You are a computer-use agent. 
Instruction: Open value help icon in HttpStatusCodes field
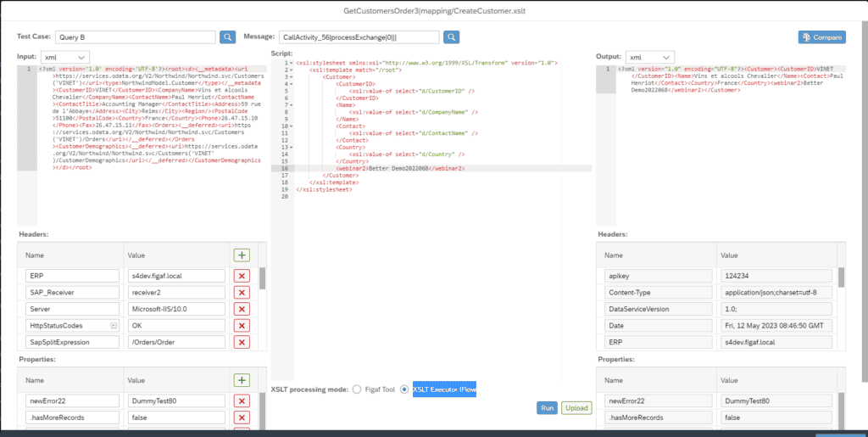(x=114, y=326)
